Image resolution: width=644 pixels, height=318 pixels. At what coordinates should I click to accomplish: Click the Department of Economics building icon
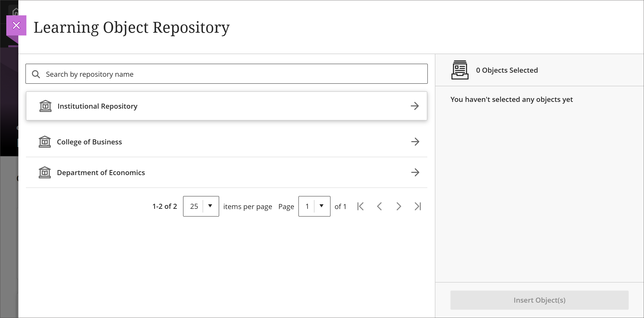point(45,173)
